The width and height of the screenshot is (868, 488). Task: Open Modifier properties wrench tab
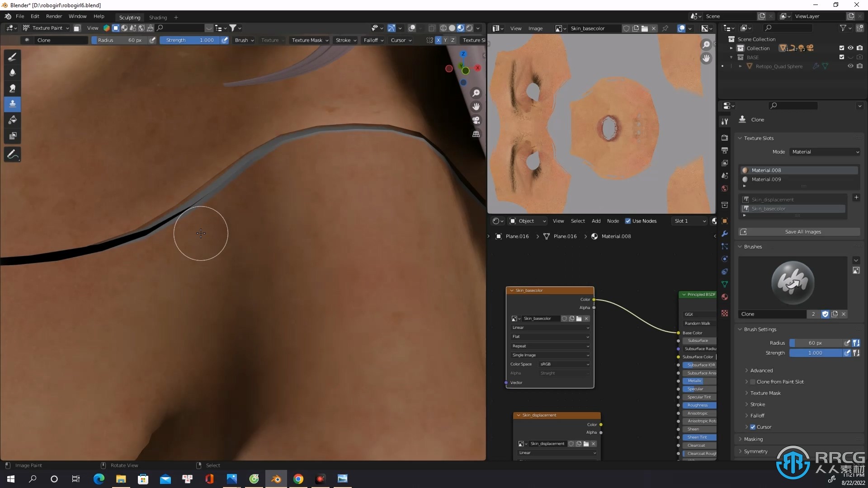pos(725,234)
